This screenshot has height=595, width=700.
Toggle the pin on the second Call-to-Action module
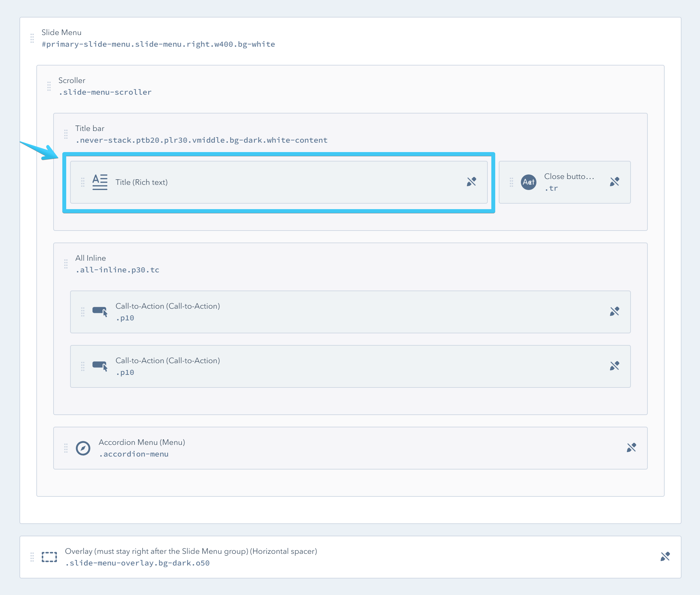coord(615,366)
